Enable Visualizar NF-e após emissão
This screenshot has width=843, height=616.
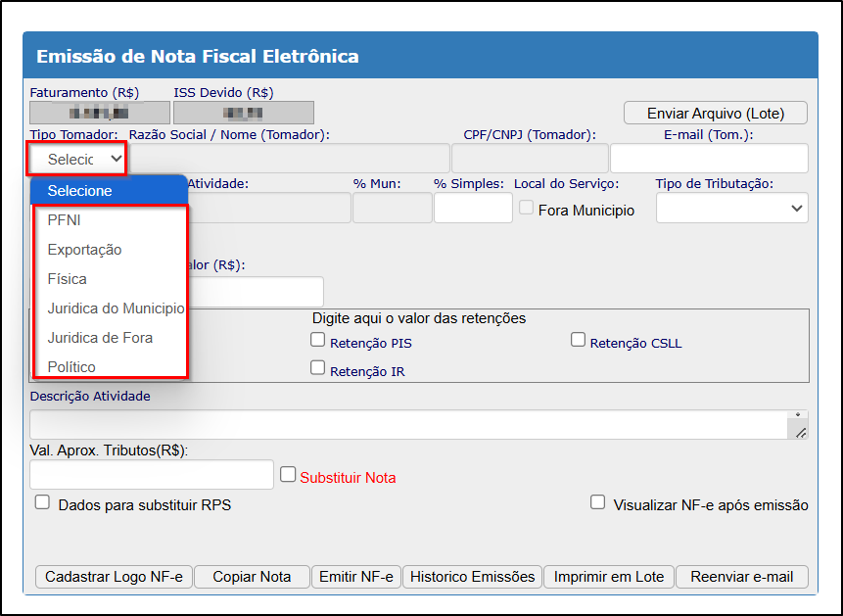(597, 502)
